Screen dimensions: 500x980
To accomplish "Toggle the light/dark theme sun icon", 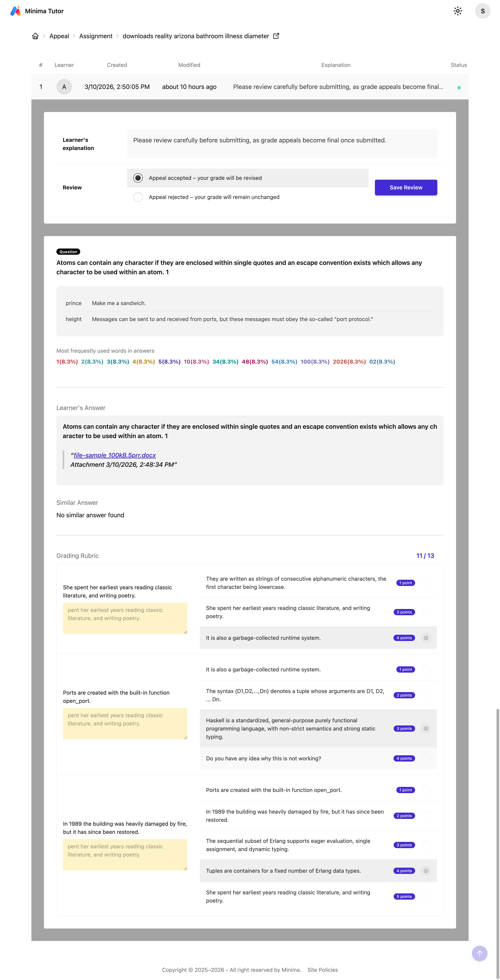I will coord(458,11).
